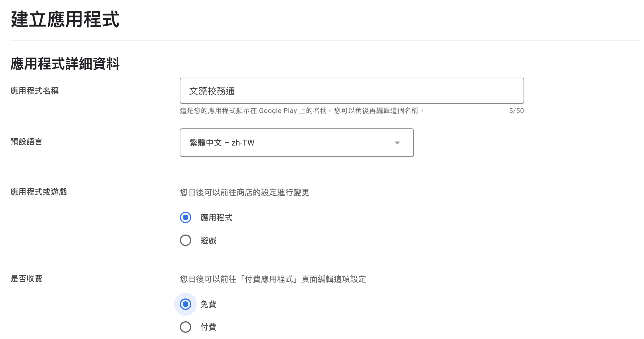This screenshot has height=339, width=644.
Task: Click the Google Play name helper text
Action: click(x=301, y=111)
